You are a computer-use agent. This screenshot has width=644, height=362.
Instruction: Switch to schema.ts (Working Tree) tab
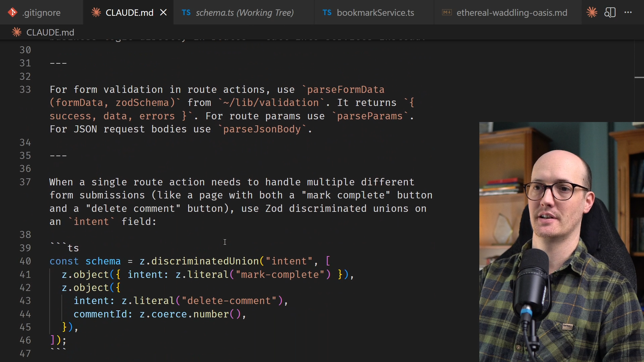(x=244, y=12)
